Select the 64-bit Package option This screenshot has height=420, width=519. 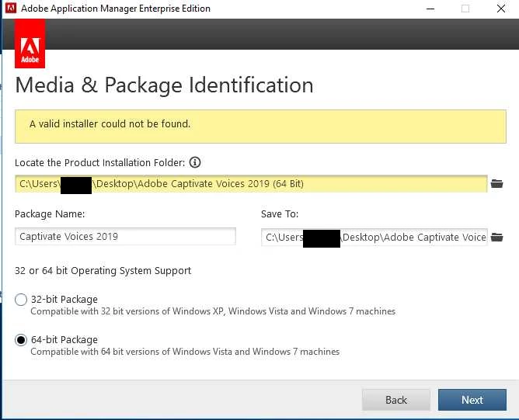coord(21,340)
